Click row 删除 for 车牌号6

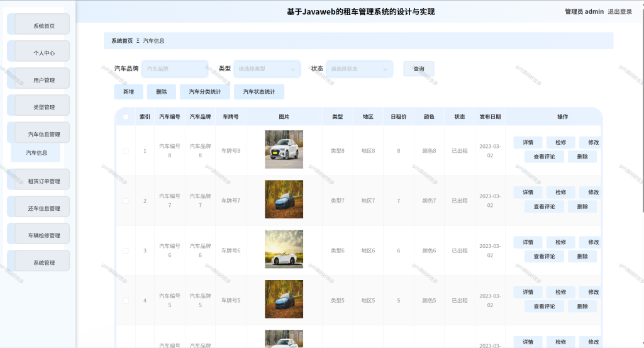(x=582, y=256)
